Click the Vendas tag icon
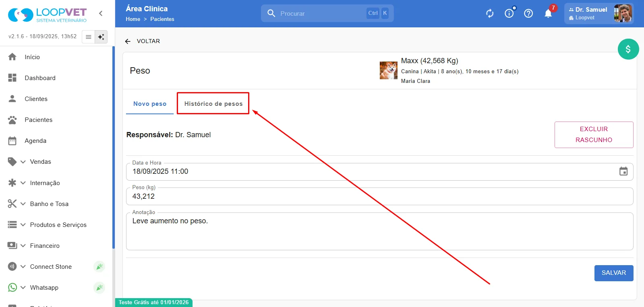This screenshot has width=644, height=307. (x=12, y=161)
